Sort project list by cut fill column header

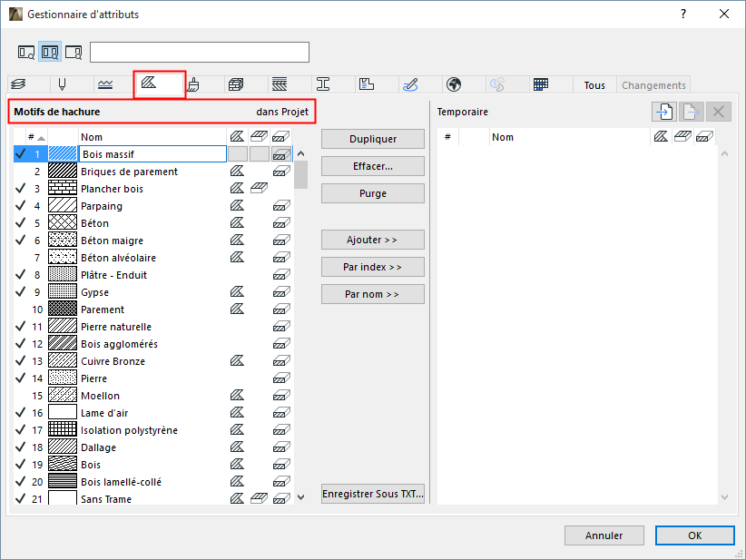pos(281,137)
